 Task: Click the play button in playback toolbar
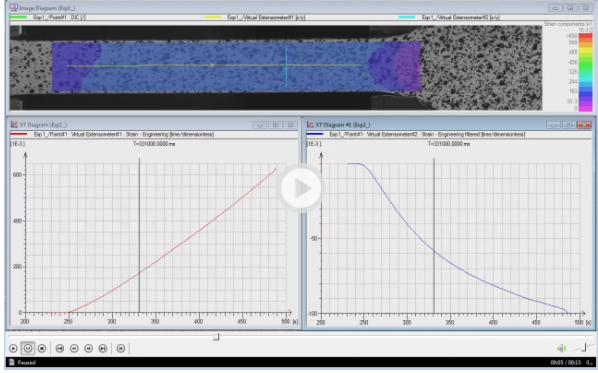[x=13, y=348]
